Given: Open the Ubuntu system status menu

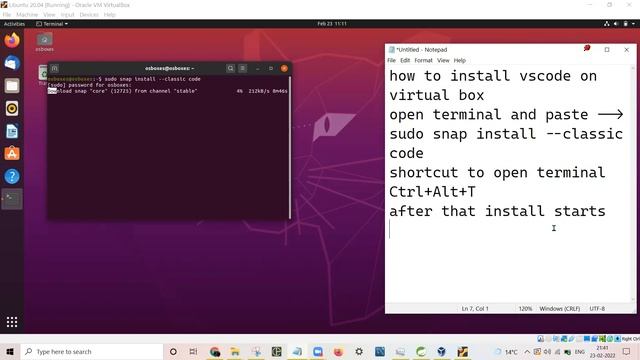Looking at the screenshot, I should (x=620, y=24).
